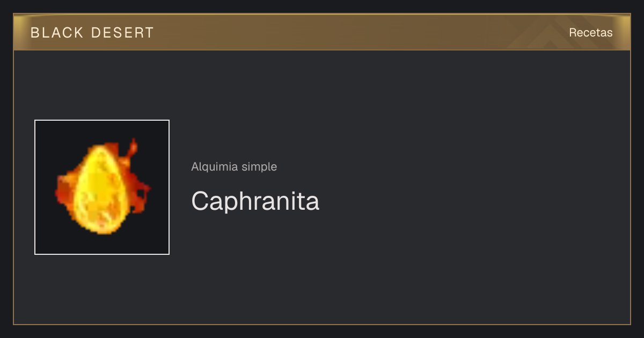Click empty dark card area right of title
The image size is (644, 338).
(x=472, y=201)
